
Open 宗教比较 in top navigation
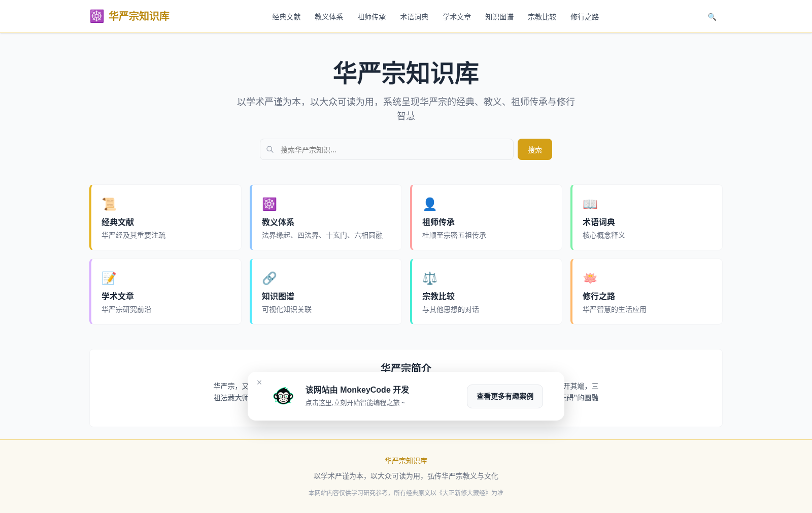[x=542, y=17]
